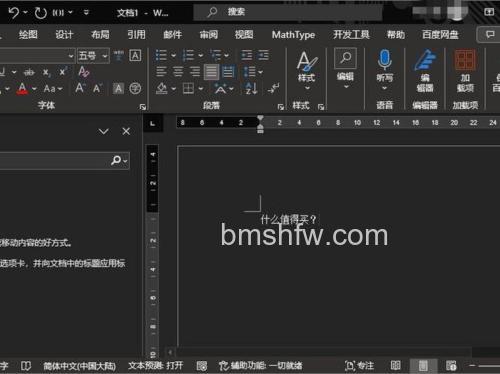Screen dimensions: 500x374
Task: Undo the last action
Action: pos(14,13)
